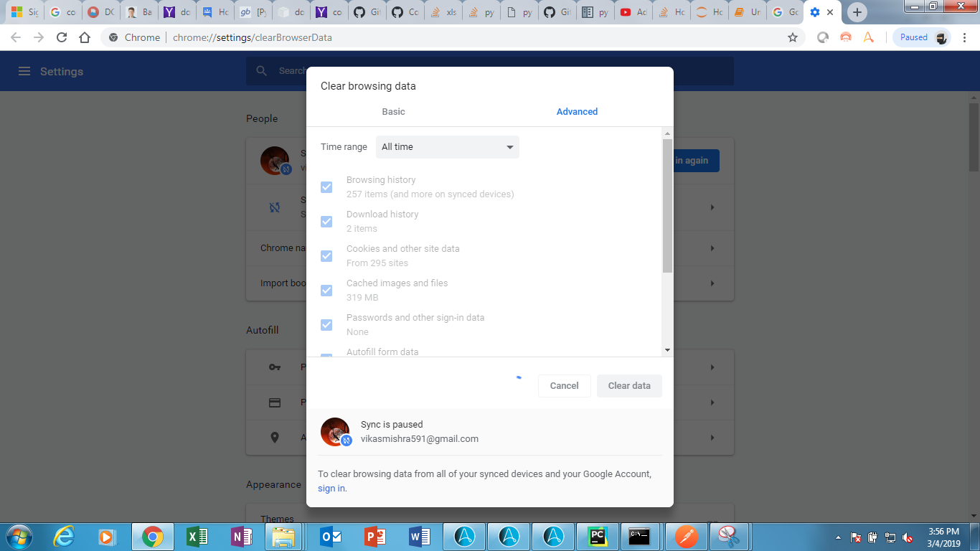Bookmark this page with the star icon
Viewport: 980px width, 551px height.
pyautogui.click(x=793, y=37)
